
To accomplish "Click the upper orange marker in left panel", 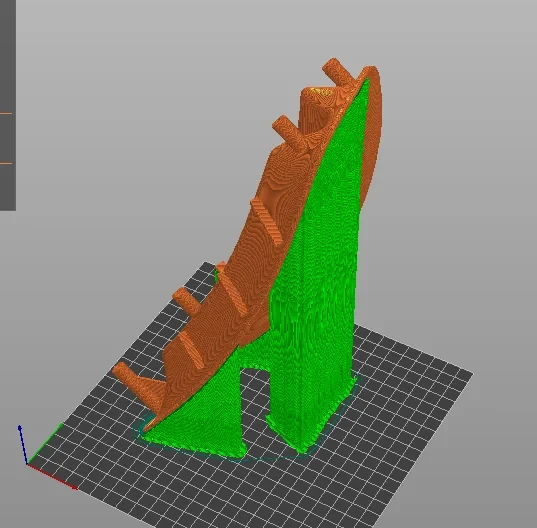I will point(6,113).
